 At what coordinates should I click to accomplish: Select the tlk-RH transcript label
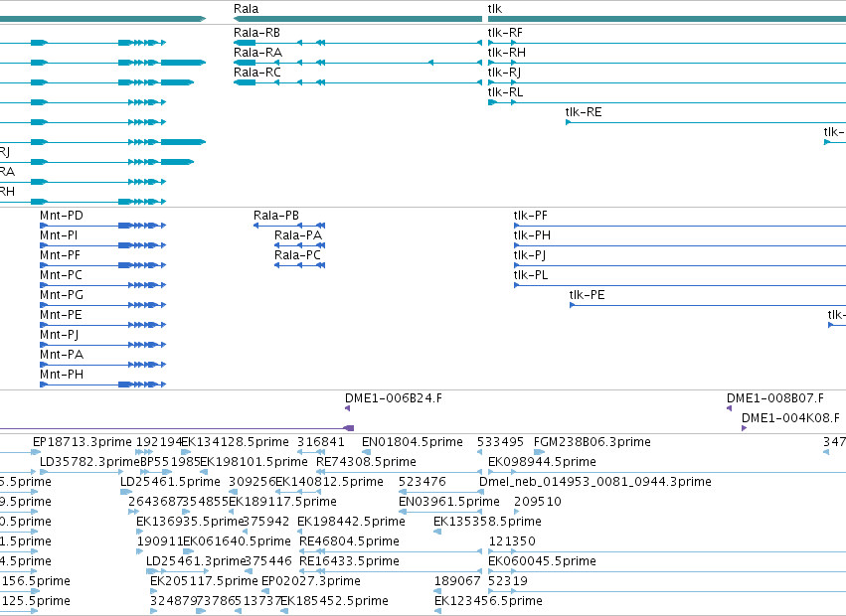tap(507, 53)
